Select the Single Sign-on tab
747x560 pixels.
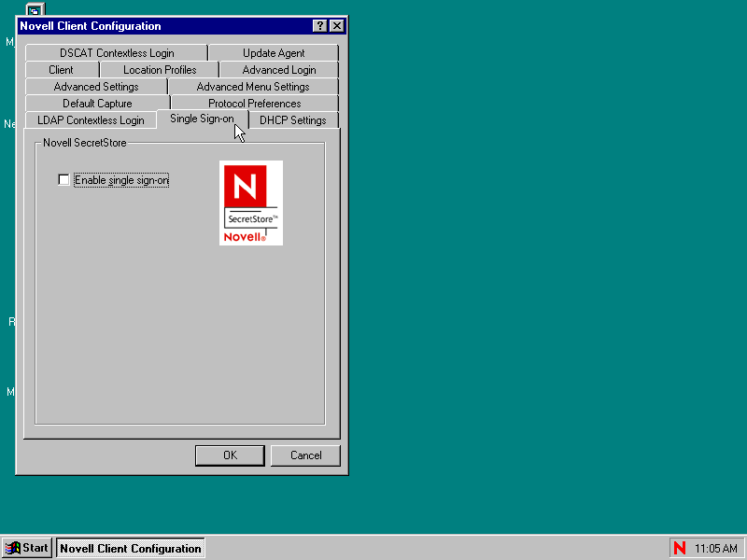(202, 119)
